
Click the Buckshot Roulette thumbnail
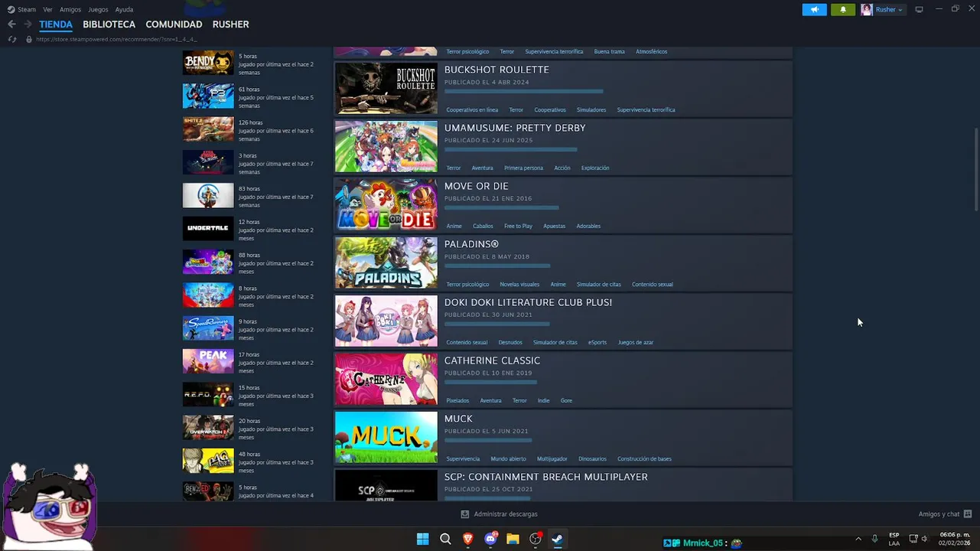tap(386, 88)
